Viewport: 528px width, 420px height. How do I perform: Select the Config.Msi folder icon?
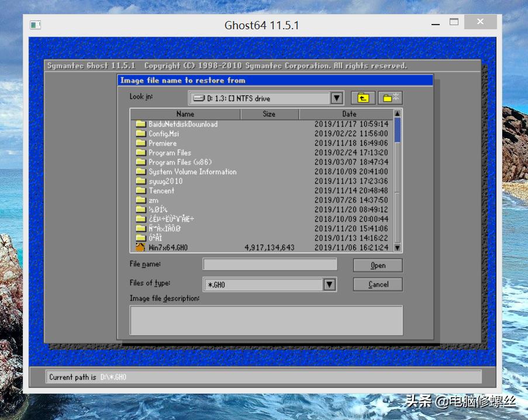pos(140,133)
